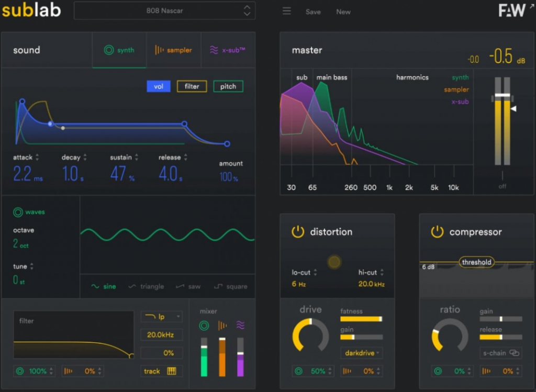Screen dimensions: 536x392
Task: Click the sampler mixer channel icon
Action: 222,326
